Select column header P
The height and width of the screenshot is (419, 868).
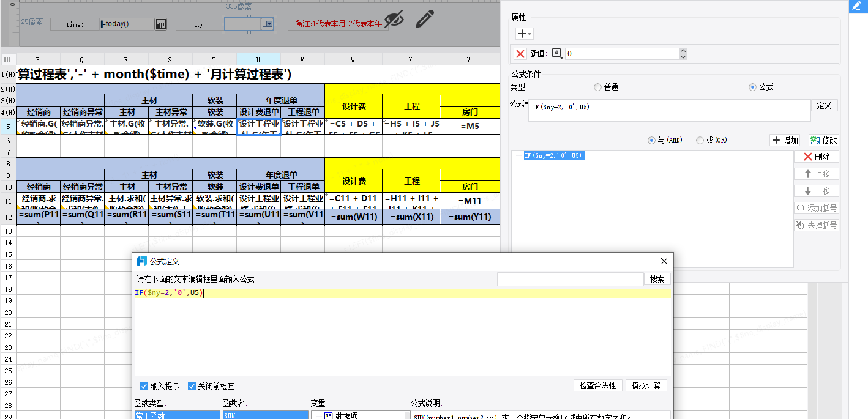tap(38, 60)
